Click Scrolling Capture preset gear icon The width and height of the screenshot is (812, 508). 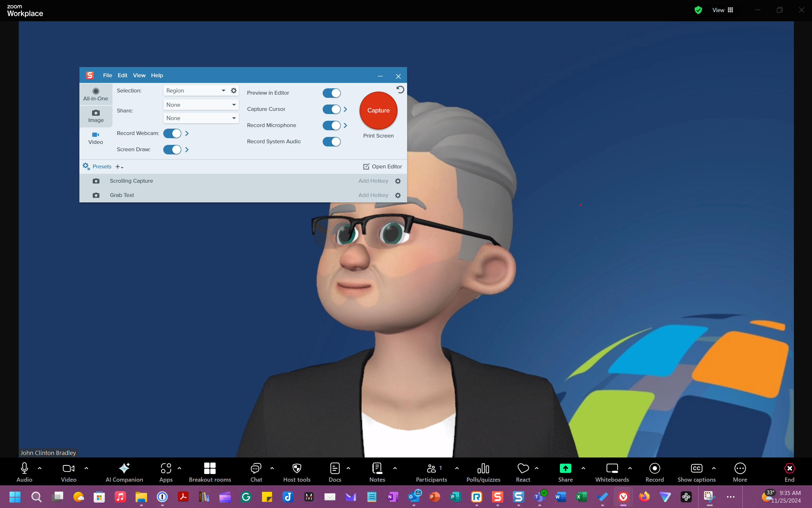pos(398,181)
